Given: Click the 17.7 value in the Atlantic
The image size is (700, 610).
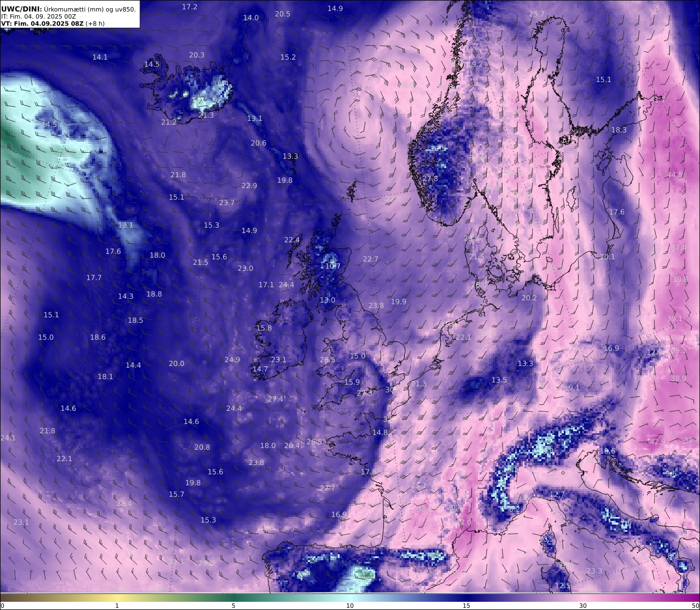Looking at the screenshot, I should (x=94, y=278).
